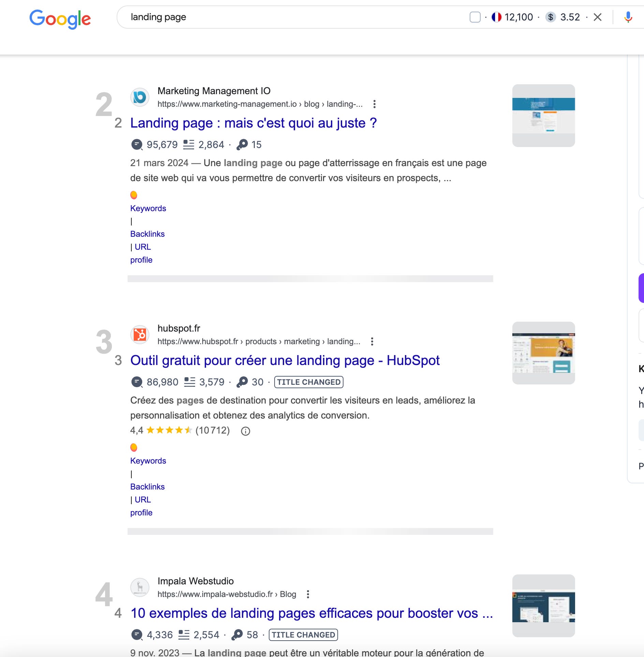Open Keywords link under HubSpot result
The height and width of the screenshot is (657, 644).
[148, 461]
